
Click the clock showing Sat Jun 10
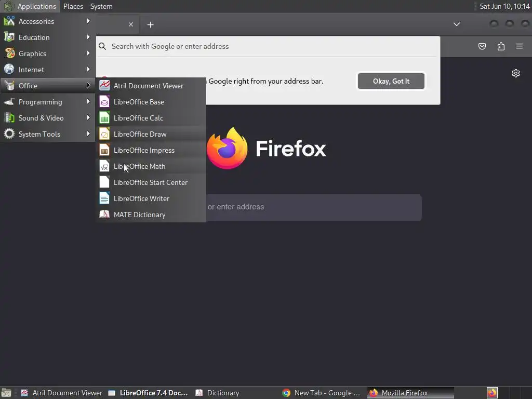coord(504,6)
